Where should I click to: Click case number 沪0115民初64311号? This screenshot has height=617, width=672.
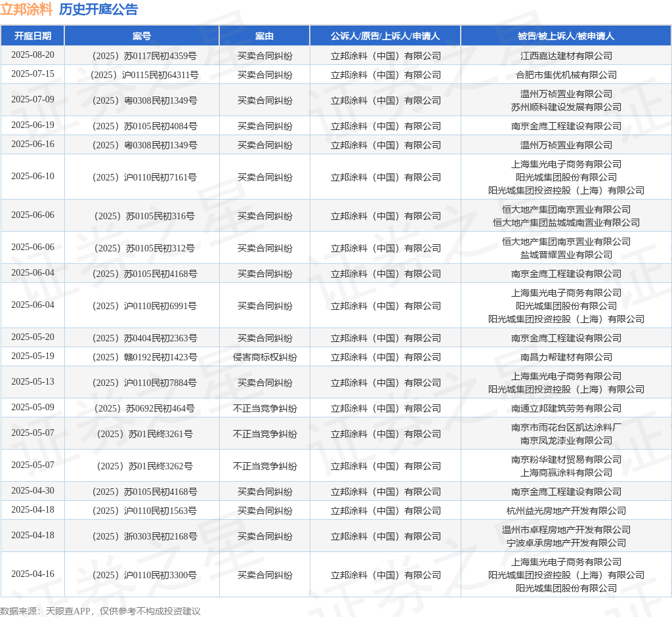pos(144,75)
